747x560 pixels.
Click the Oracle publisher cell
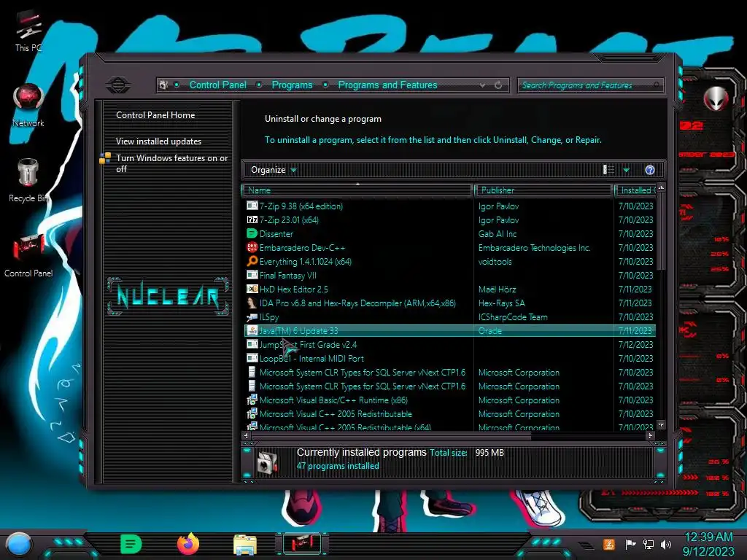click(490, 331)
